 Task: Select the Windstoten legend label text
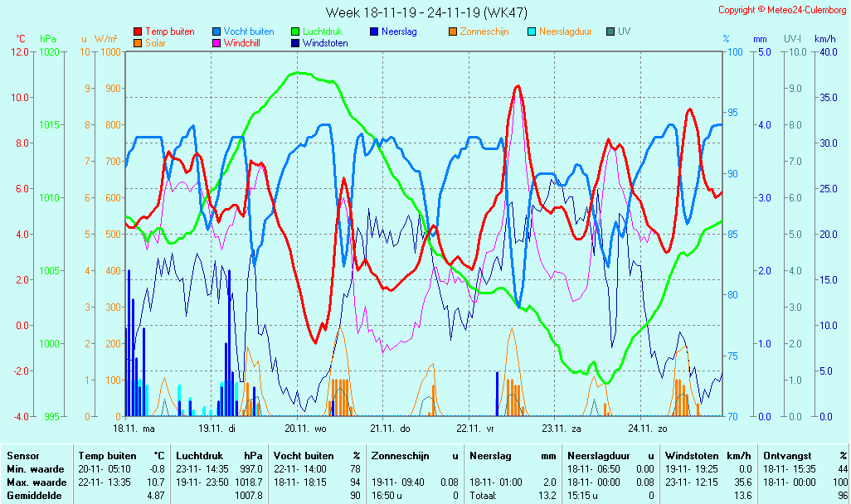pyautogui.click(x=325, y=43)
